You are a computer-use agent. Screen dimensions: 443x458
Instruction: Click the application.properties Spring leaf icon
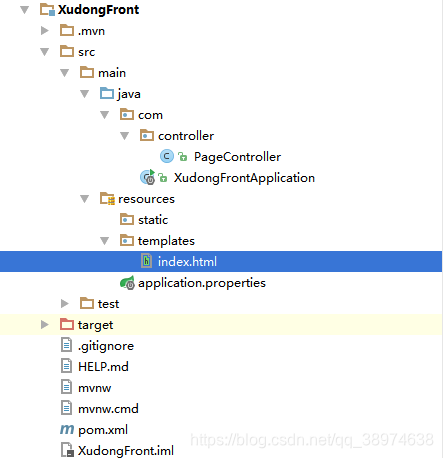click(x=127, y=283)
